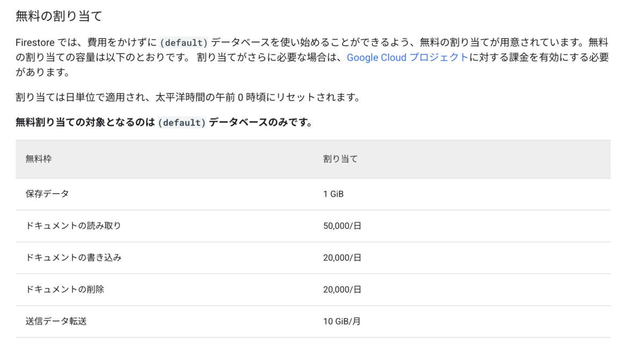Click the 割り当て column header
Image resolution: width=644 pixels, height=344 pixels.
(x=340, y=159)
